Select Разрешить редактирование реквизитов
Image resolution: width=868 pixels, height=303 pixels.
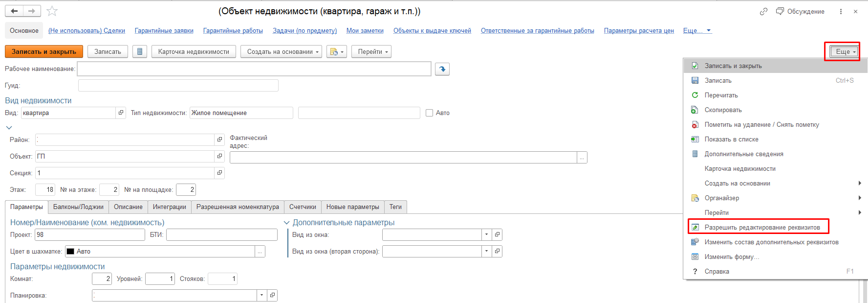coord(775,227)
